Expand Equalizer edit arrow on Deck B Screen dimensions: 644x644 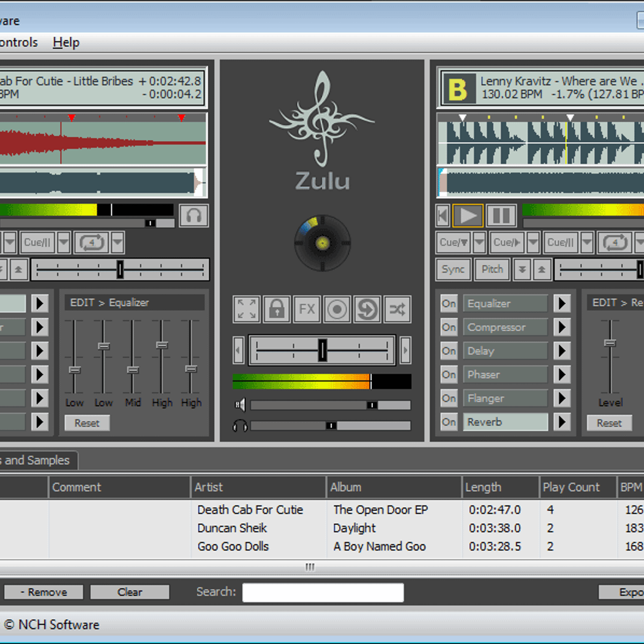[x=561, y=304]
